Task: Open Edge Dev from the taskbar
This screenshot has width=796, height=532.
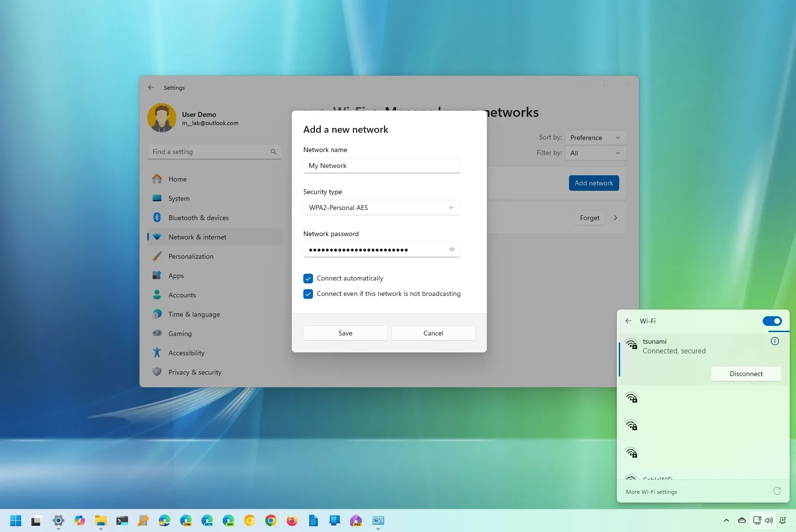Action: (228, 520)
